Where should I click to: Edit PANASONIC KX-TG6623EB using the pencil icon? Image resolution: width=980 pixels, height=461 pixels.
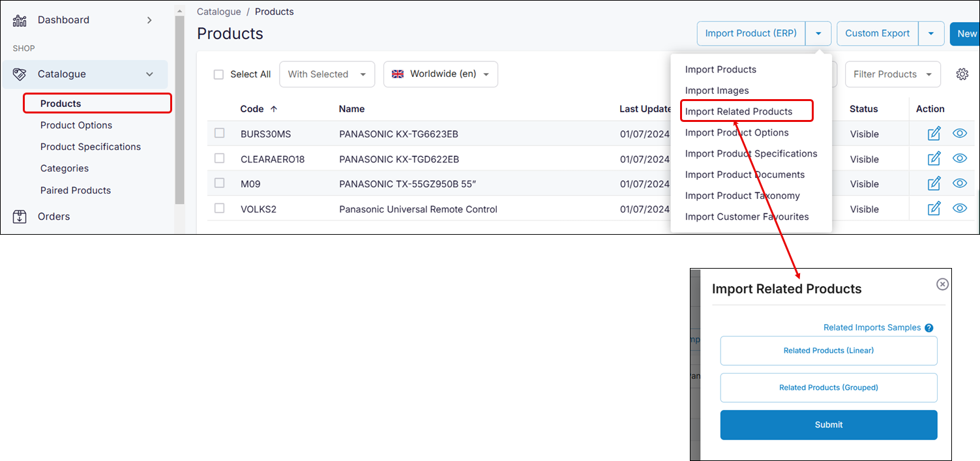coord(933,133)
